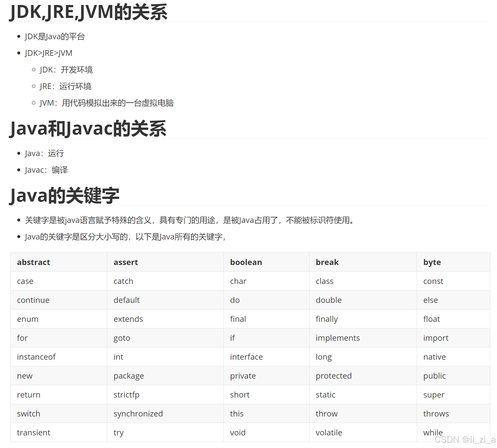The height and width of the screenshot is (448, 497).
Task: Click the bullet text JDK是Java的平台
Action: click(x=54, y=36)
